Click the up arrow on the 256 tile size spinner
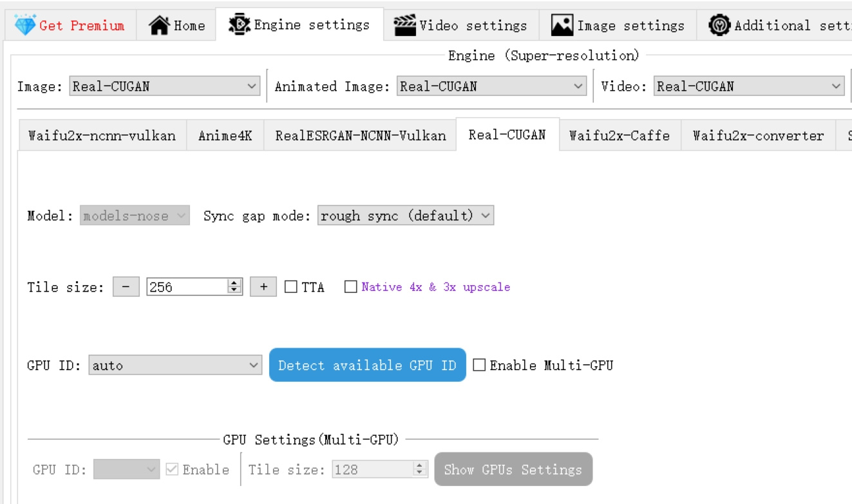The height and width of the screenshot is (504, 852). coord(235,283)
